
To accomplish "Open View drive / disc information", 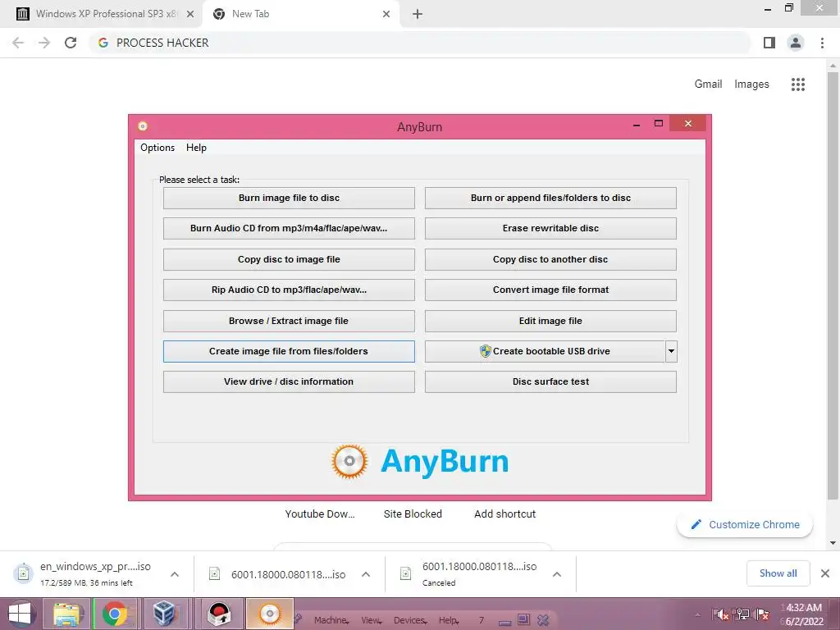I will [289, 382].
